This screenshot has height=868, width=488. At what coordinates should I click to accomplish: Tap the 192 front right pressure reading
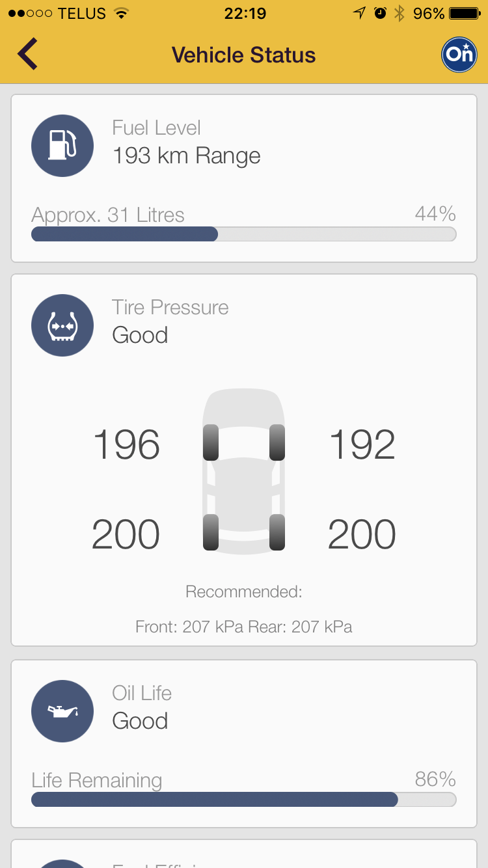pos(362,445)
